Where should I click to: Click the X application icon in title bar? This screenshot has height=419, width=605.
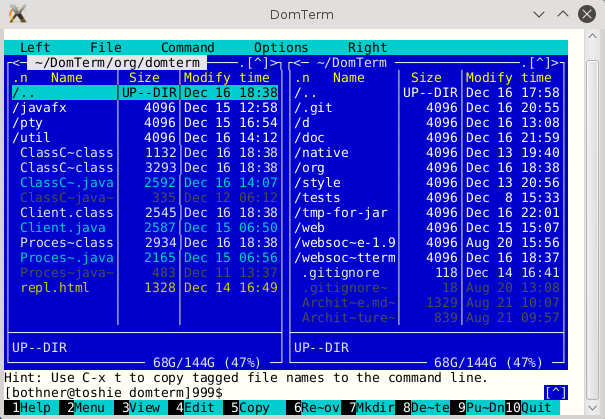click(x=17, y=15)
